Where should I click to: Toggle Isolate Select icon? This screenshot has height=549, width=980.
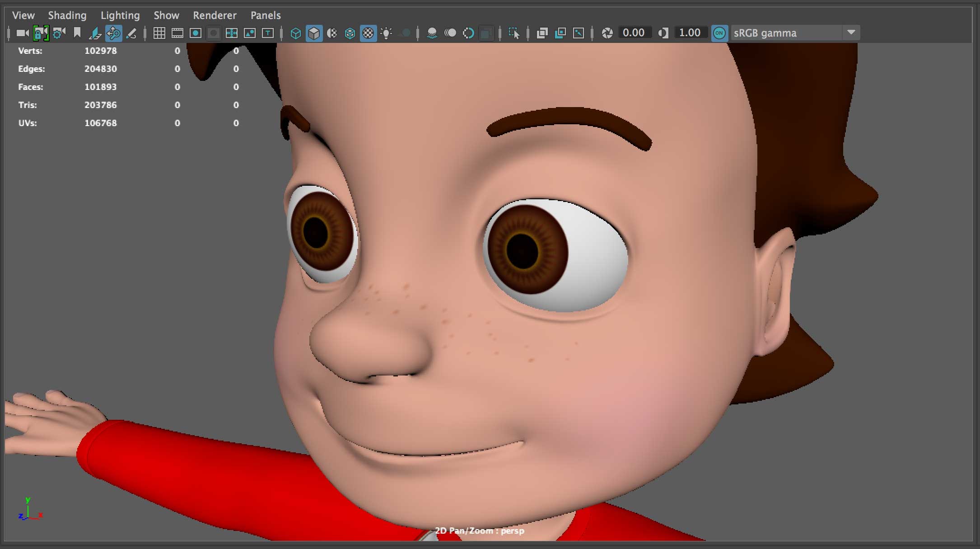(513, 33)
